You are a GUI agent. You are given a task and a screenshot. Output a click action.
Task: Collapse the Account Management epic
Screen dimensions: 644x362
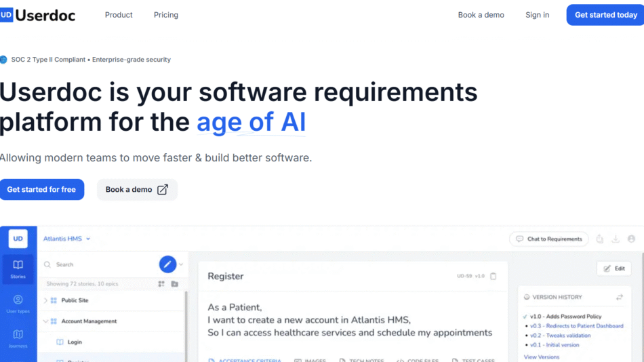[x=45, y=321]
